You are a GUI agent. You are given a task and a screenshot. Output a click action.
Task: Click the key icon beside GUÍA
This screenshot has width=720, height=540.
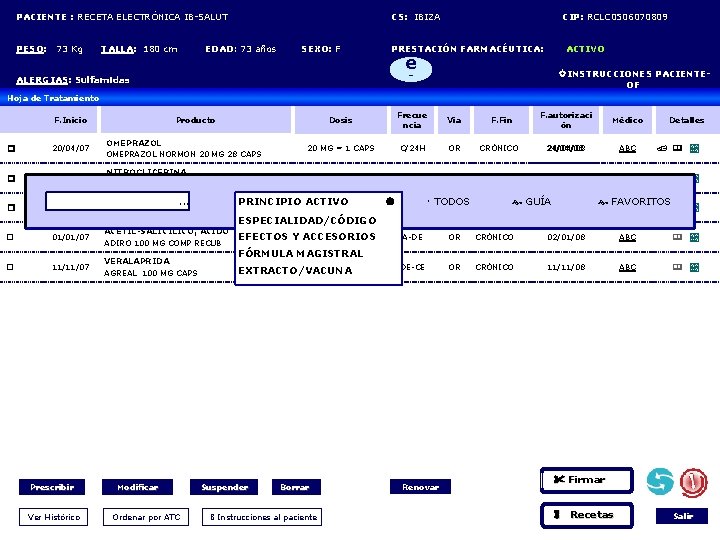click(x=517, y=202)
